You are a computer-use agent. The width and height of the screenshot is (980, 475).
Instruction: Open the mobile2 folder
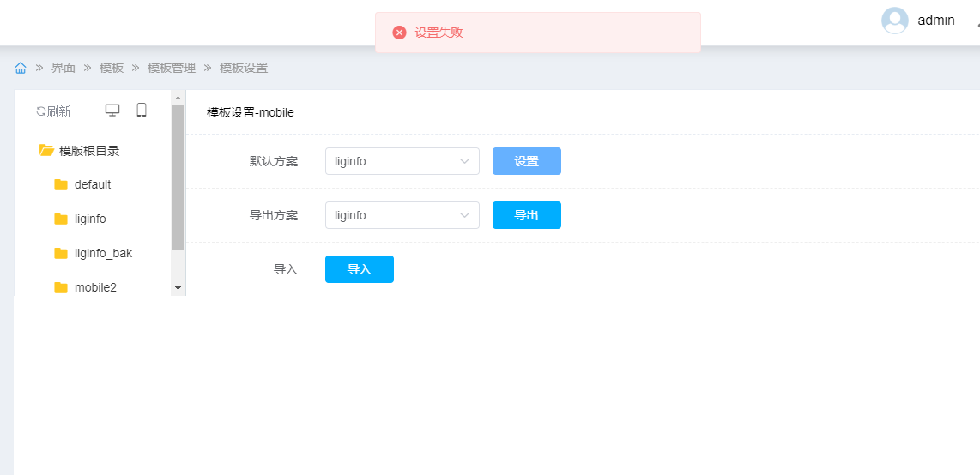point(94,287)
